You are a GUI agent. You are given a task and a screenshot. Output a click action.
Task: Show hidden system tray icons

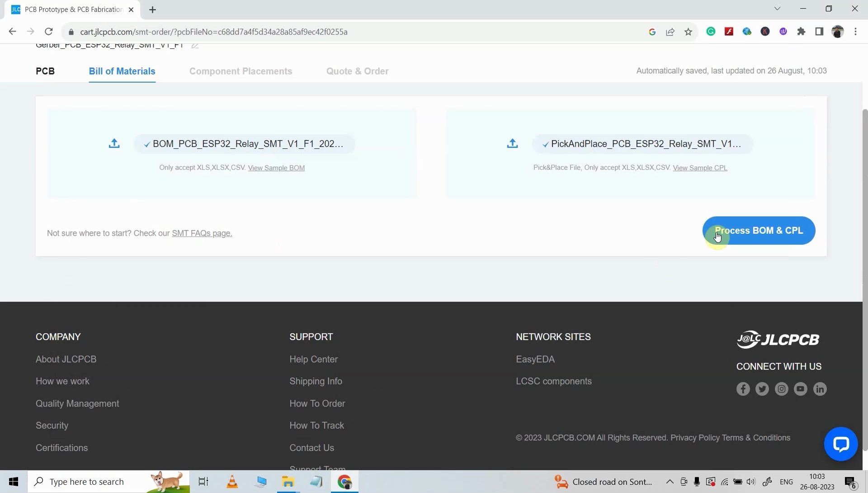(670, 482)
